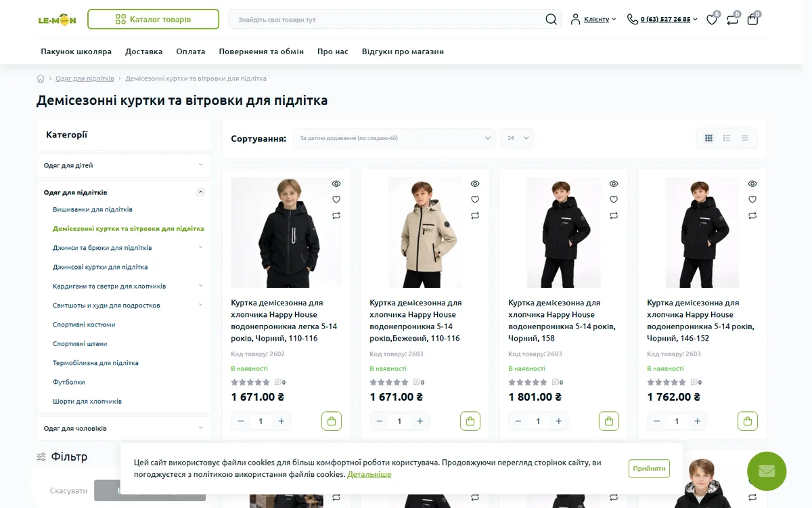812x508 pixels.
Task: Open the shopping cart icon in header
Action: click(x=752, y=20)
